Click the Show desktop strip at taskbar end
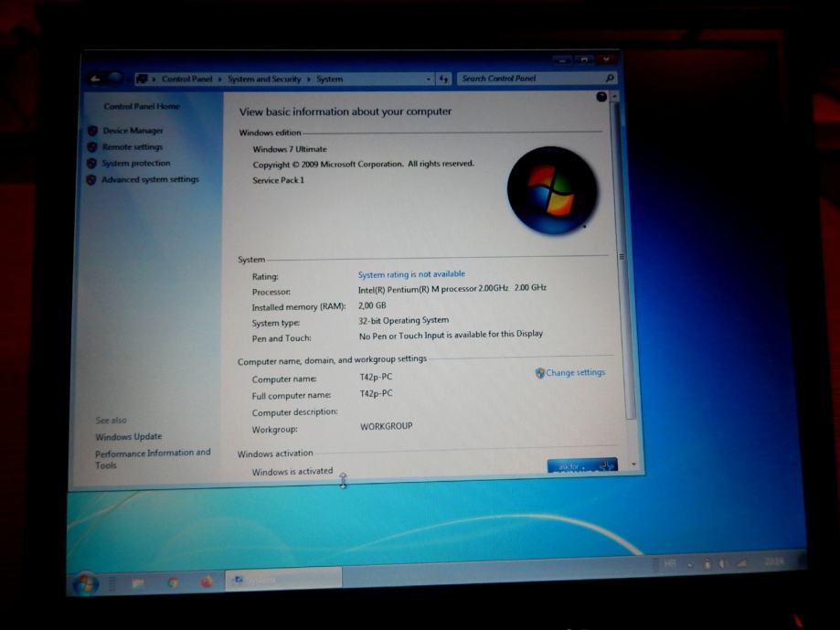 (802, 560)
